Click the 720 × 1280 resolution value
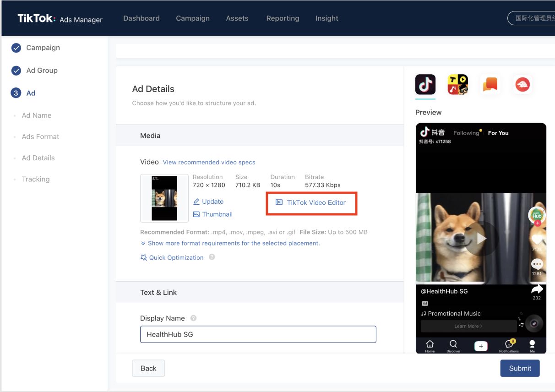 [x=209, y=185]
